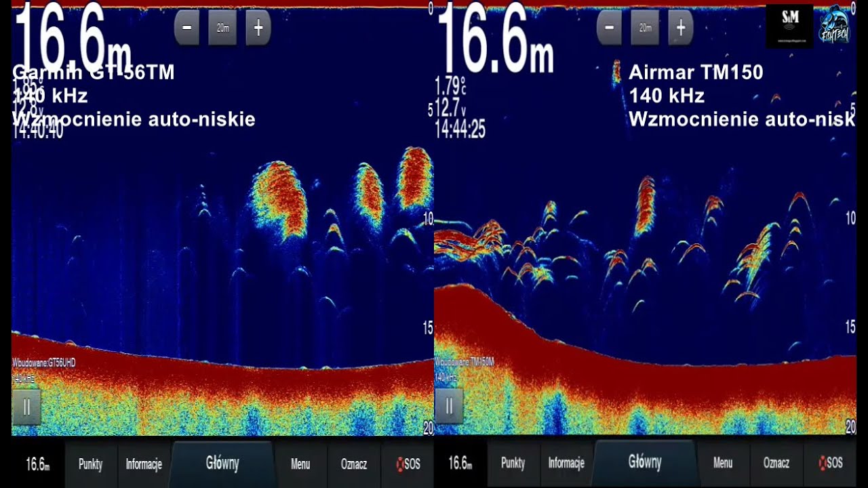Zoom out range on left sonar panel
The width and height of the screenshot is (868, 488).
[186, 28]
